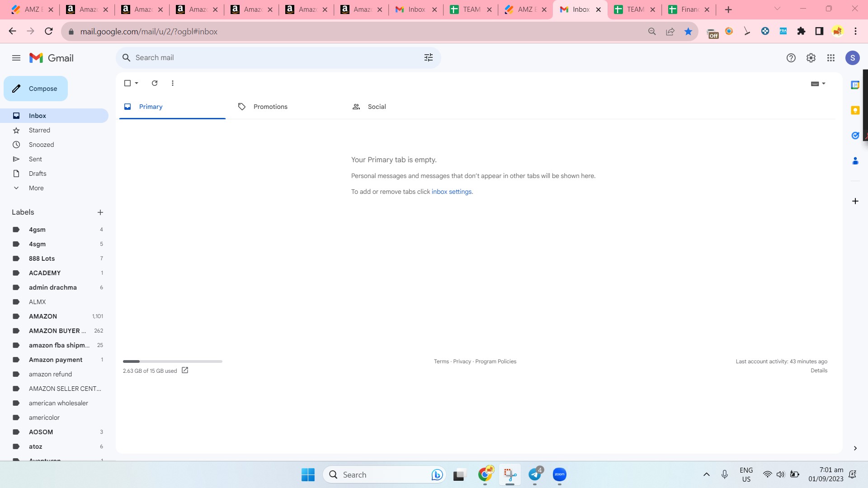Open the 4gsm label

[54, 230]
